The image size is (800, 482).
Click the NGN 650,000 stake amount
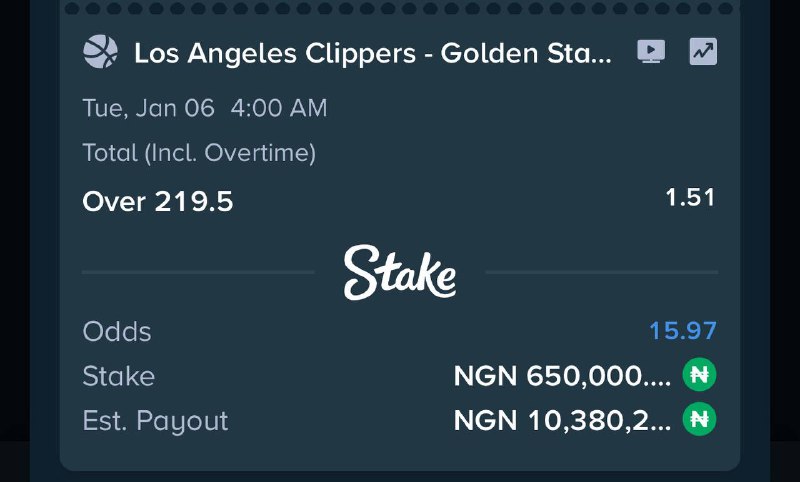tap(562, 376)
